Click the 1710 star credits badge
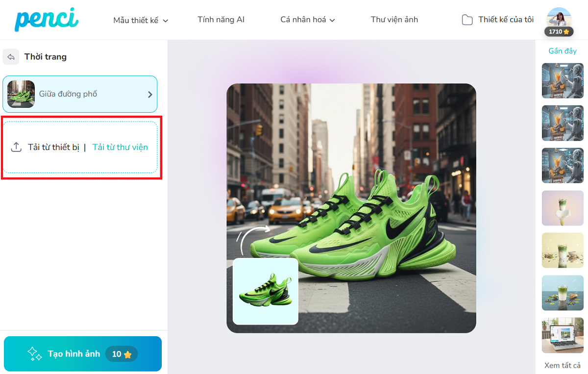This screenshot has height=374, width=588. click(x=559, y=32)
